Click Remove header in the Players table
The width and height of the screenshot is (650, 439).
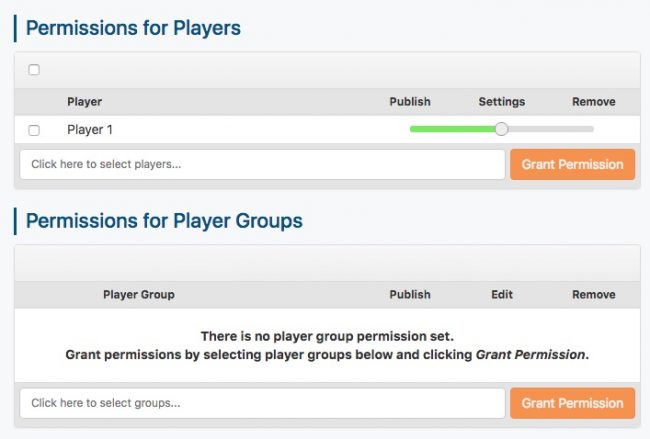coord(594,102)
